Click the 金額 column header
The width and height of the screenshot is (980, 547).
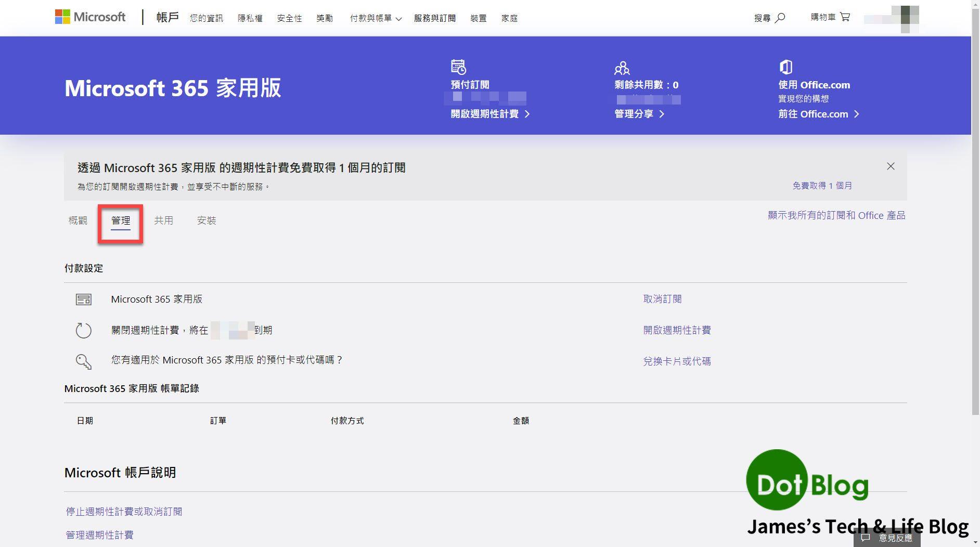[521, 421]
